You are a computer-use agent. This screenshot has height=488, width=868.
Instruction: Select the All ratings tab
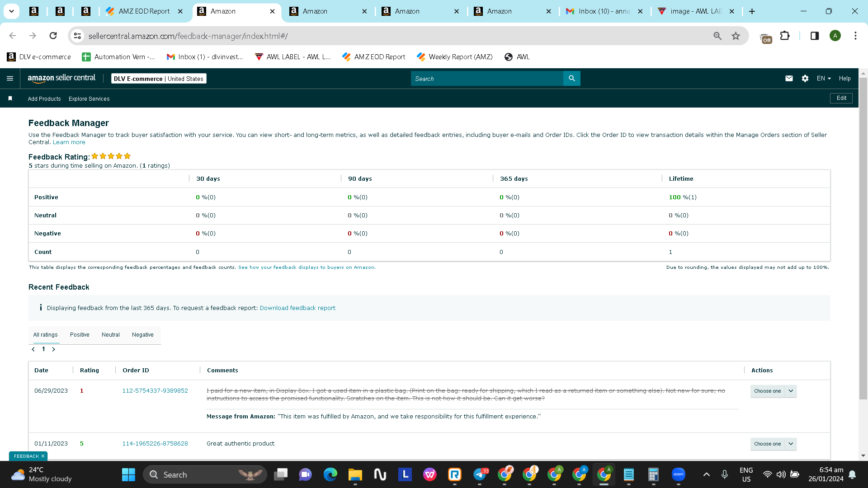click(x=46, y=335)
